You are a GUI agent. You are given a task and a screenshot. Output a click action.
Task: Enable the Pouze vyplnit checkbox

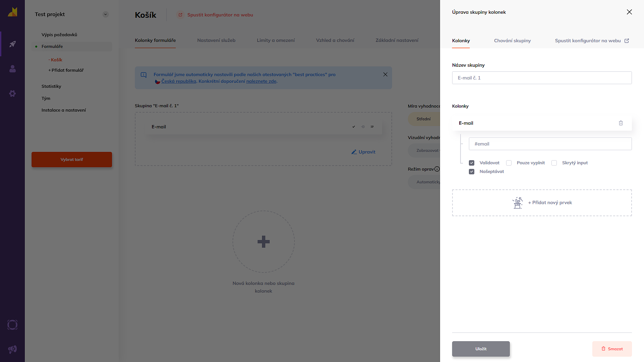point(509,163)
